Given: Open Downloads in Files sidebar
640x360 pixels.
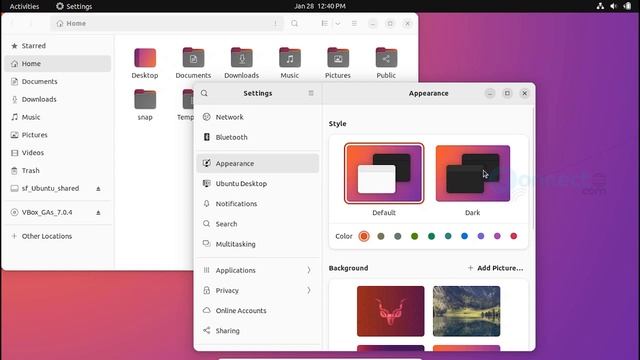Looking at the screenshot, I should pos(58,100).
